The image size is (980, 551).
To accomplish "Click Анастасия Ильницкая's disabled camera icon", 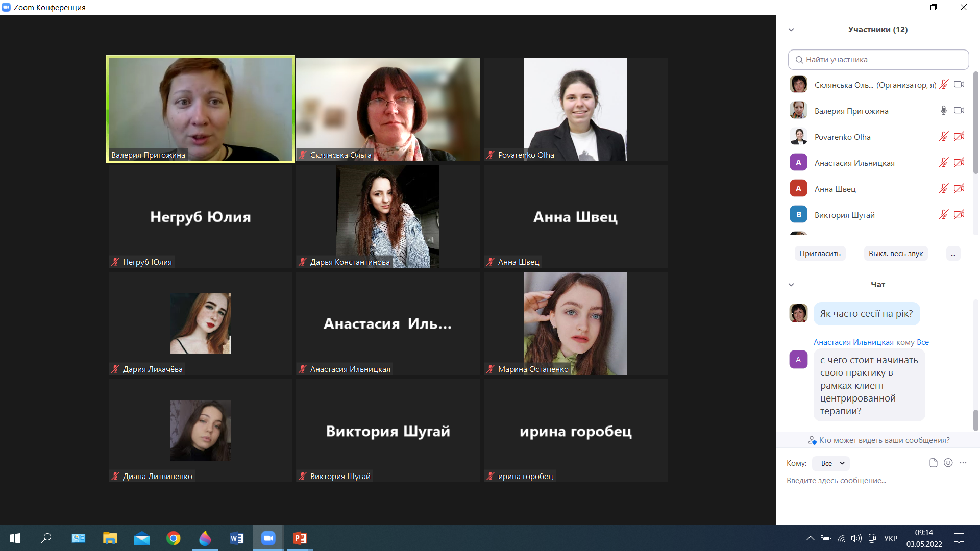I will pos(959,163).
